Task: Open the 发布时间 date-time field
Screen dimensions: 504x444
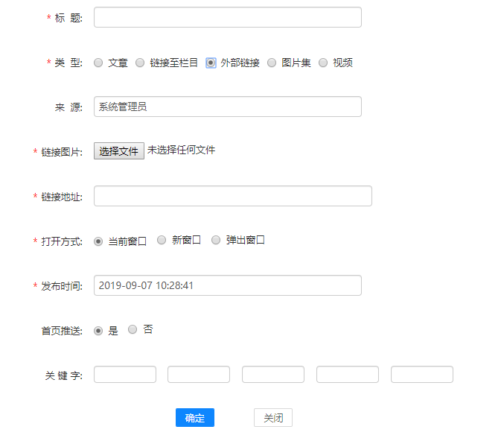Action: 227,285
